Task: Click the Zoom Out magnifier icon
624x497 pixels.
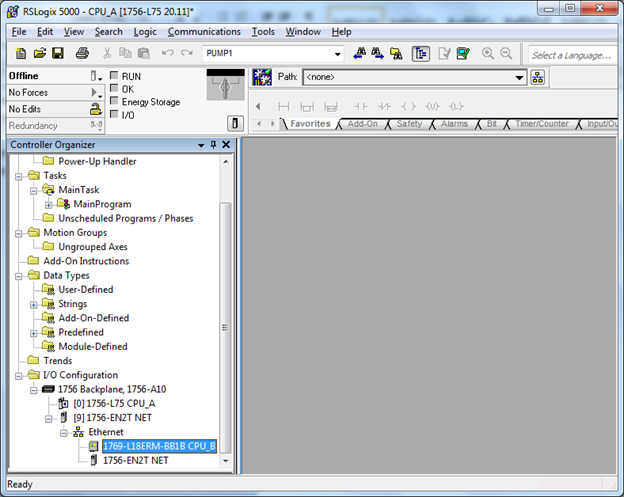Action: [506, 53]
